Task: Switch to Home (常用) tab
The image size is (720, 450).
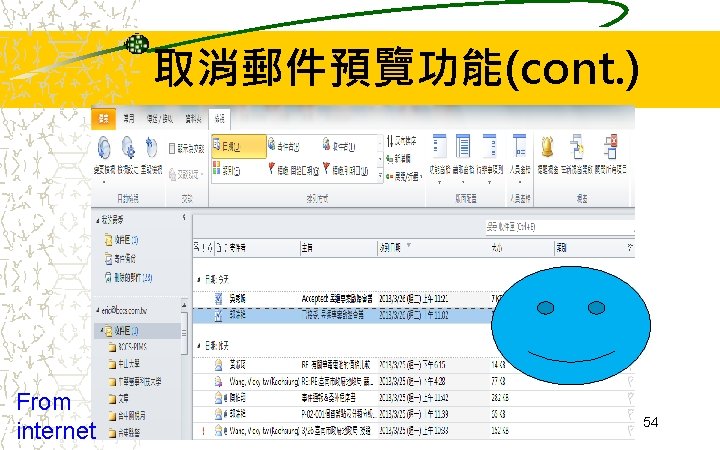Action: [x=129, y=118]
